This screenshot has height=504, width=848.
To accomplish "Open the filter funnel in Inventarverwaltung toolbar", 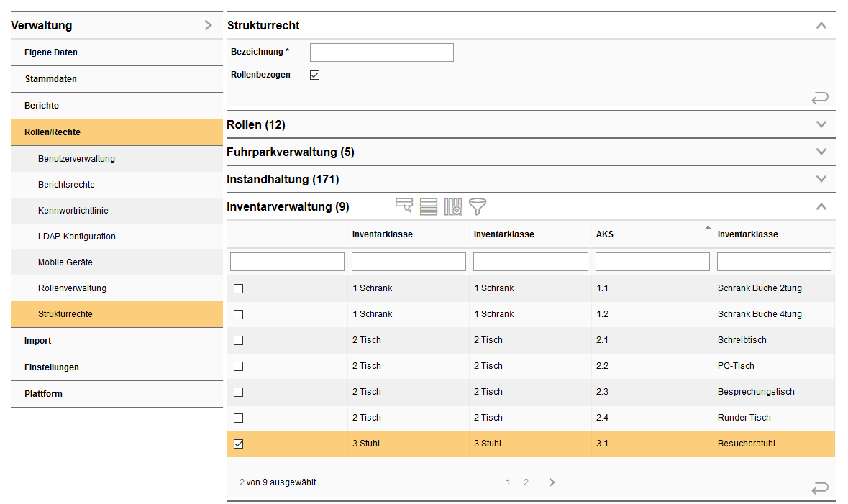I will point(476,206).
